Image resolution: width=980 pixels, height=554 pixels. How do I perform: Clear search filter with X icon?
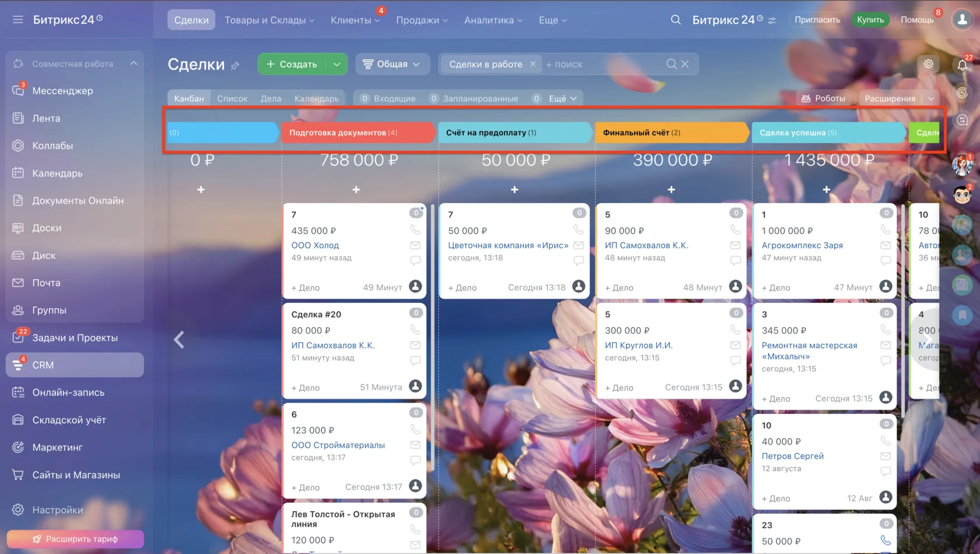click(x=685, y=64)
